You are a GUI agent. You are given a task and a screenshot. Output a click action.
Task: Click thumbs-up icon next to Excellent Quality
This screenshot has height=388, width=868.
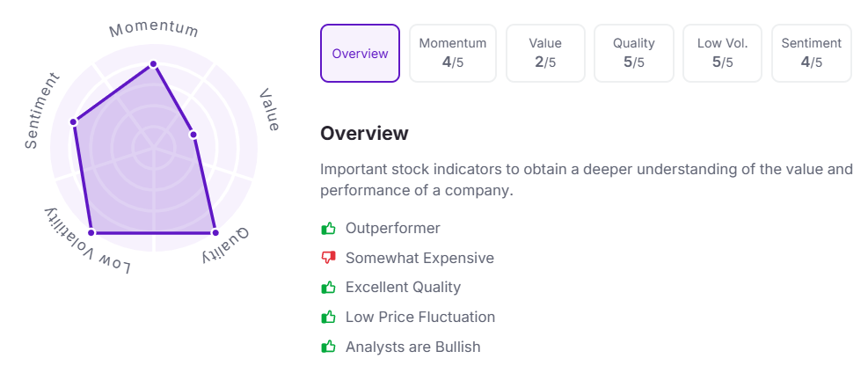(329, 288)
